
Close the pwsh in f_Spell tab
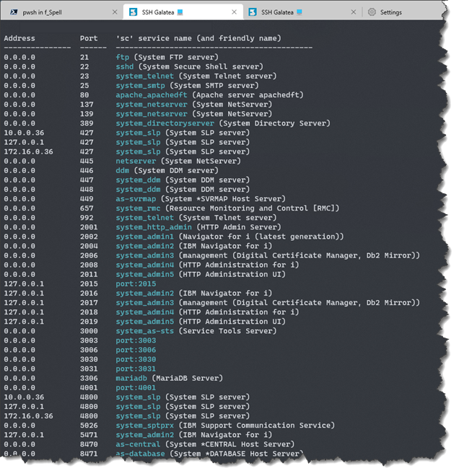[x=115, y=12]
